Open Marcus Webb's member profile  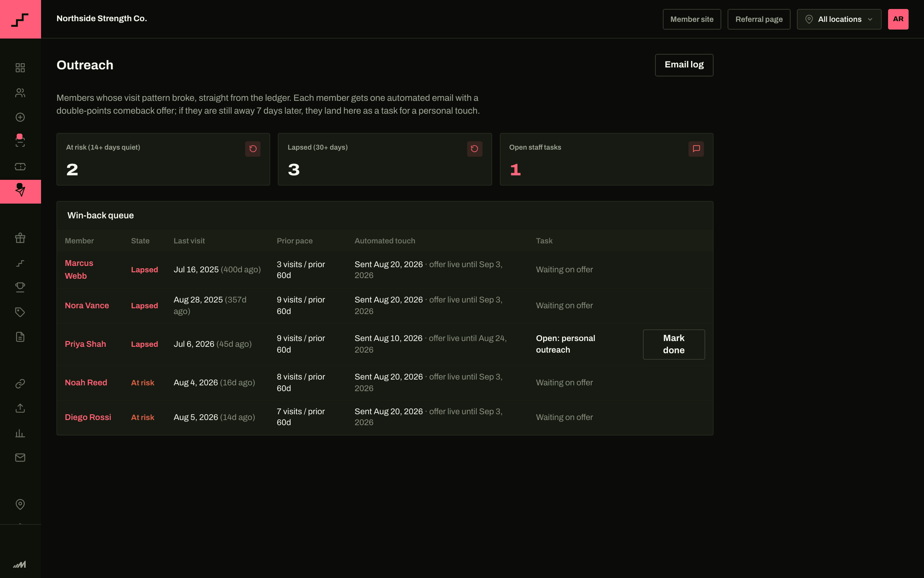79,269
